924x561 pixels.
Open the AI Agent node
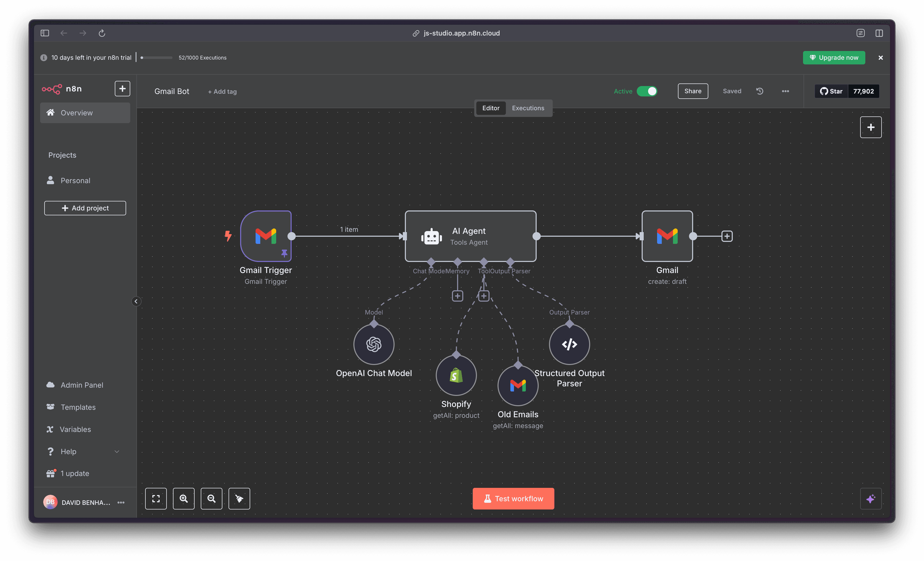(471, 236)
